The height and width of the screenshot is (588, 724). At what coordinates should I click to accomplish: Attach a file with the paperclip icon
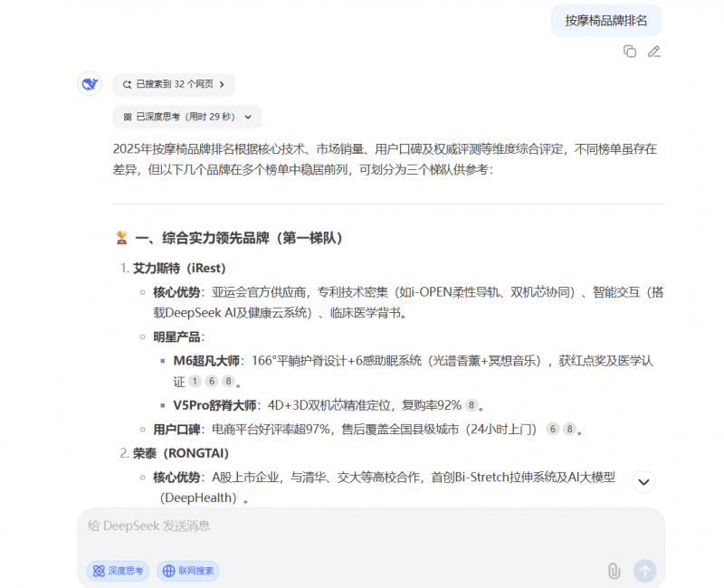point(615,571)
